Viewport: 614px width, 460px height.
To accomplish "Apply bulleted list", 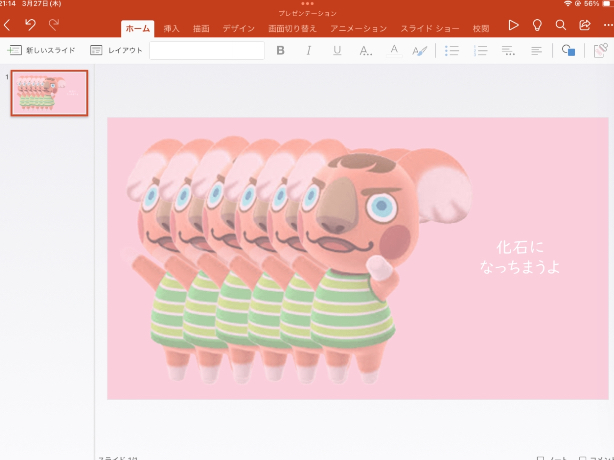I will [452, 51].
